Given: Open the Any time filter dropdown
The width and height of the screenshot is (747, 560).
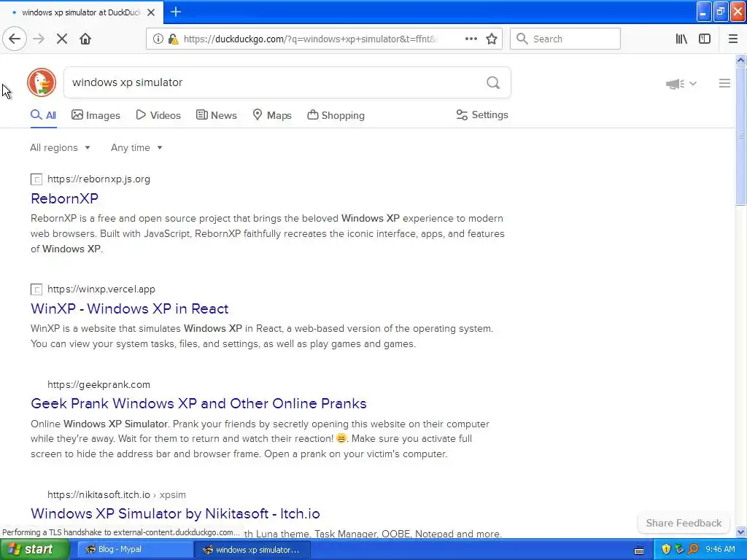Looking at the screenshot, I should tap(136, 147).
